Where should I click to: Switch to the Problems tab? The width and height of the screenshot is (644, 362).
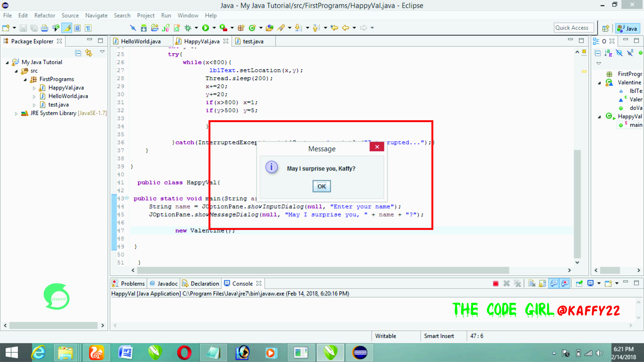(129, 283)
